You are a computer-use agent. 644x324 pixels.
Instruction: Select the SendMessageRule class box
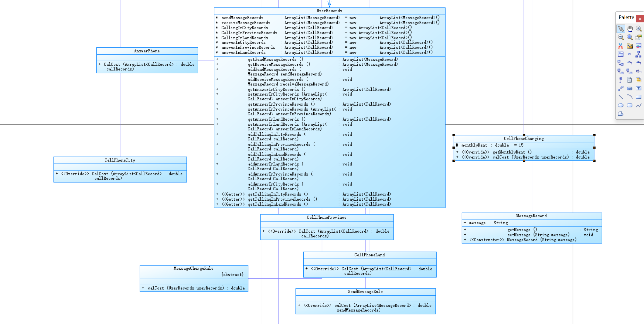(x=365, y=292)
